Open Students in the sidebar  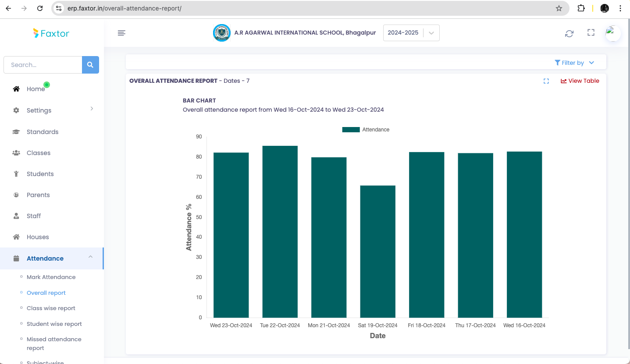click(40, 174)
